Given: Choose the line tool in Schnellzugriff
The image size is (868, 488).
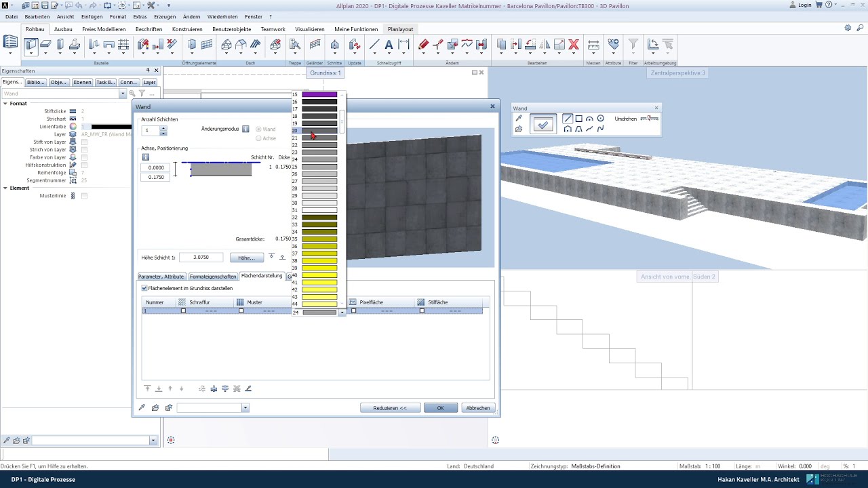Looking at the screenshot, I should [374, 45].
